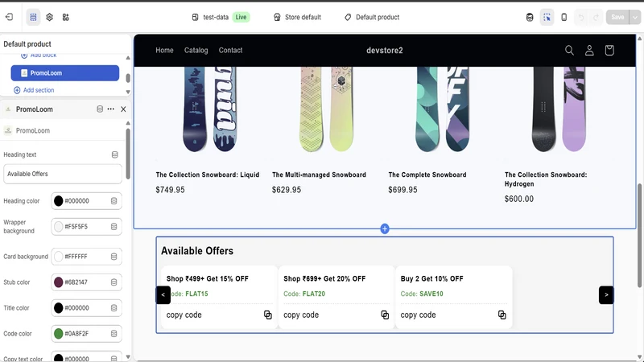Close the PromoLoom settings panel
This screenshot has width=644, height=362.
pos(123,109)
